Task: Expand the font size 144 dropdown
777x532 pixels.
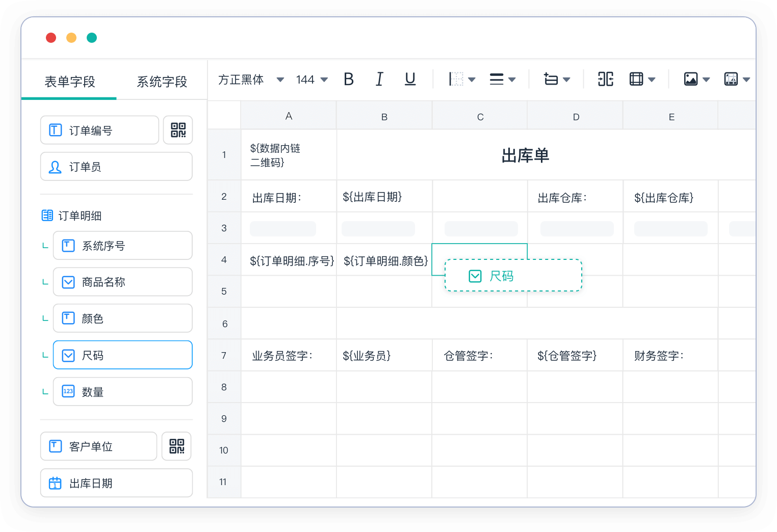Action: (312, 79)
